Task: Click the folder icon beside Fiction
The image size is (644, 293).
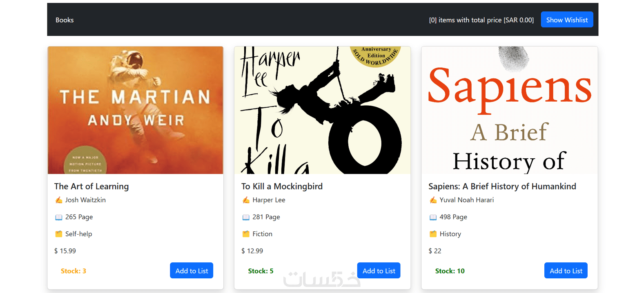Action: (246, 234)
